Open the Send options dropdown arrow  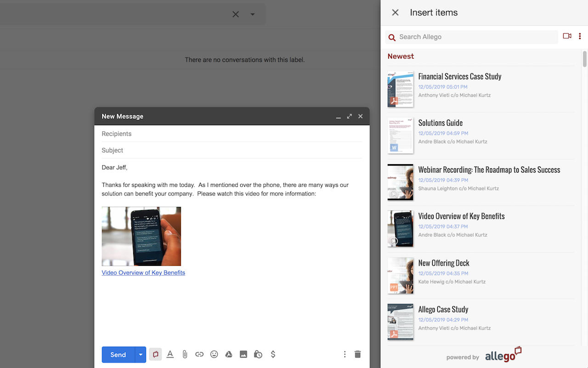(x=141, y=355)
